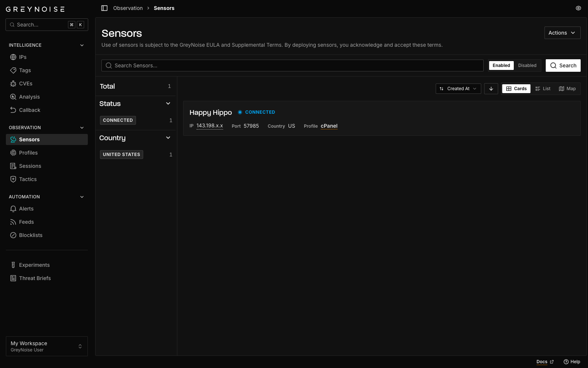Viewport: 588px width, 368px height.
Task: Open Callback via the return-arrow icon
Action: pyautogui.click(x=13, y=110)
